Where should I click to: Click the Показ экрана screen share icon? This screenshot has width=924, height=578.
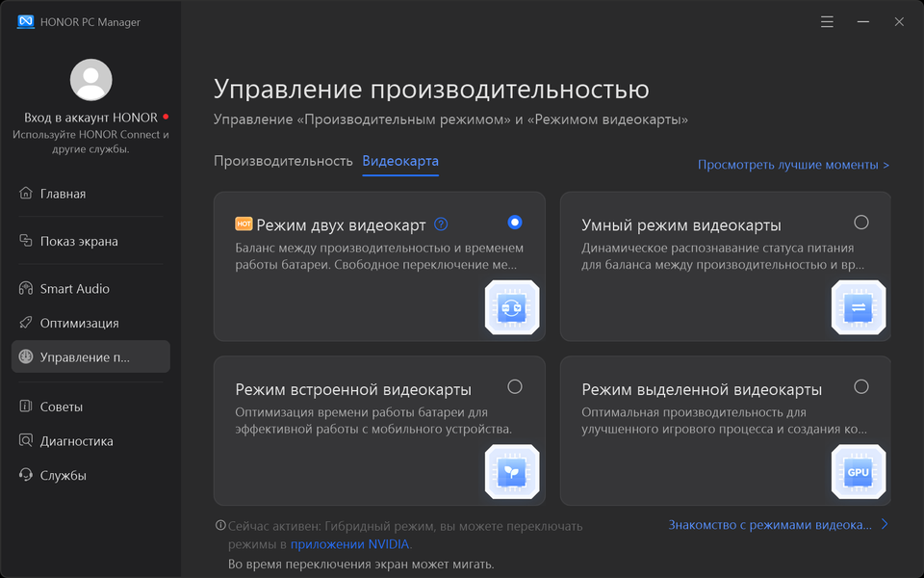tap(25, 241)
